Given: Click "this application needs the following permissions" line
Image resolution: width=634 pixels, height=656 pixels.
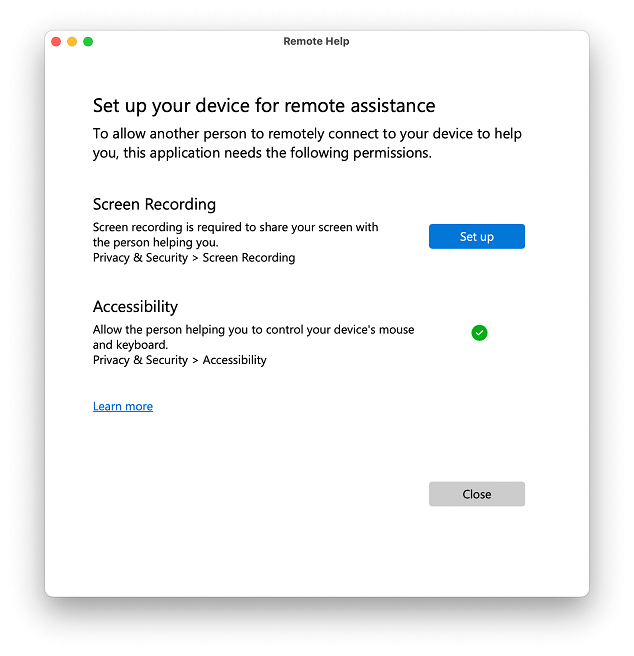Looking at the screenshot, I should (x=261, y=153).
